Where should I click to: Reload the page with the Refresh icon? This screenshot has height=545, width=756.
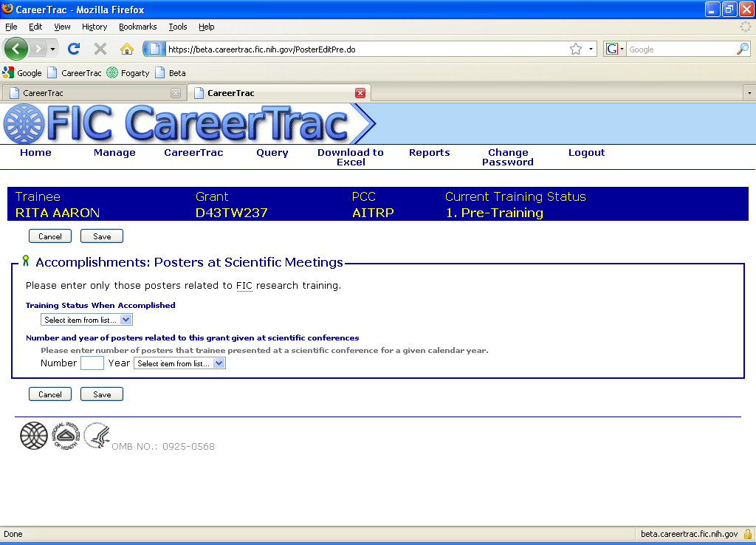click(x=74, y=49)
